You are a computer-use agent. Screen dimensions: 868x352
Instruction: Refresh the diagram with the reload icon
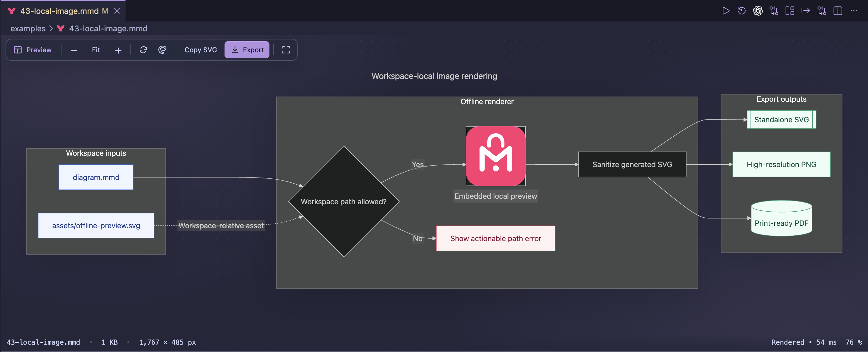click(143, 50)
